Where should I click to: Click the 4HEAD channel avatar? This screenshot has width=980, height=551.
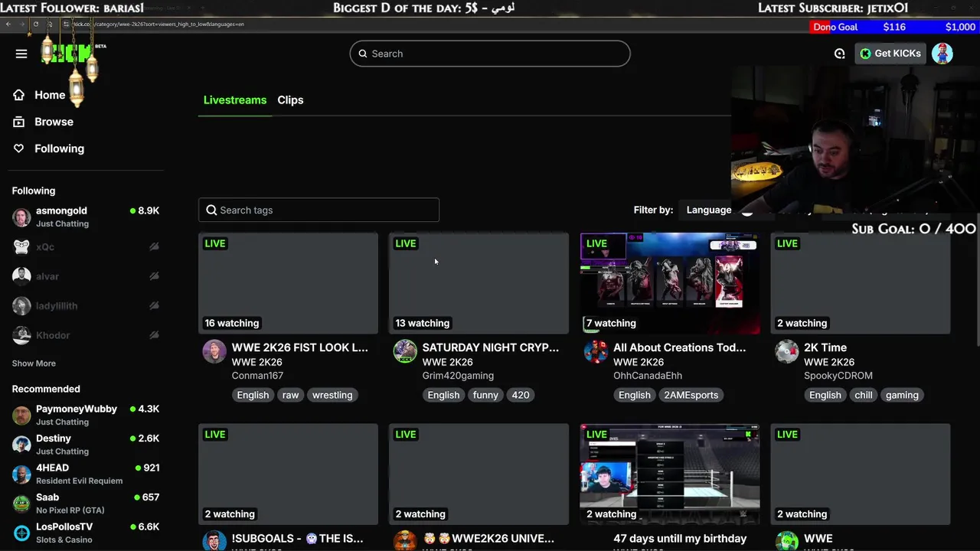coord(21,474)
